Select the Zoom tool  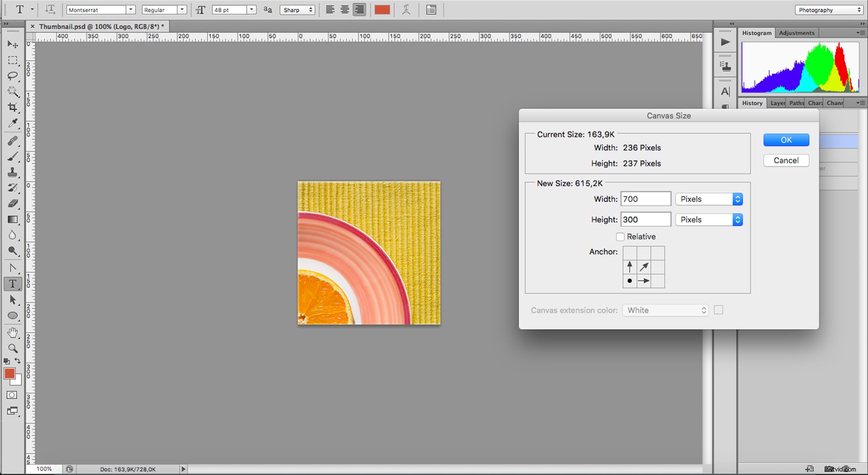coord(13,348)
